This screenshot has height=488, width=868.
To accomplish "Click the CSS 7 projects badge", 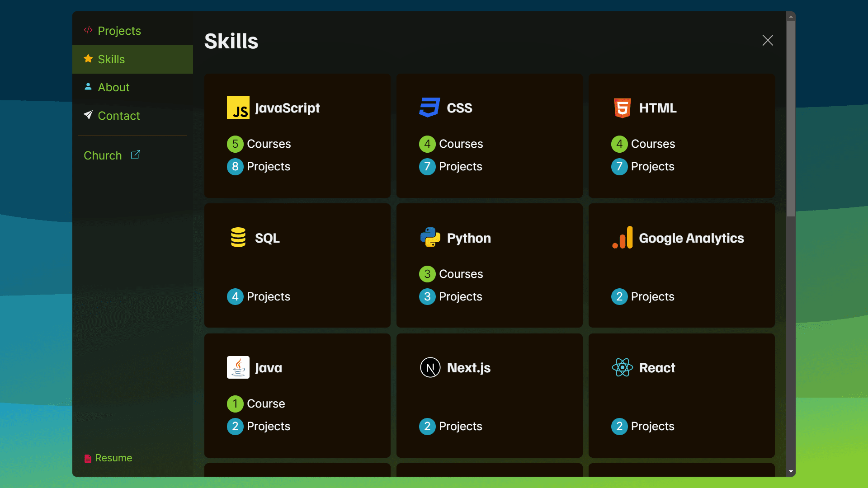I will coord(427,167).
